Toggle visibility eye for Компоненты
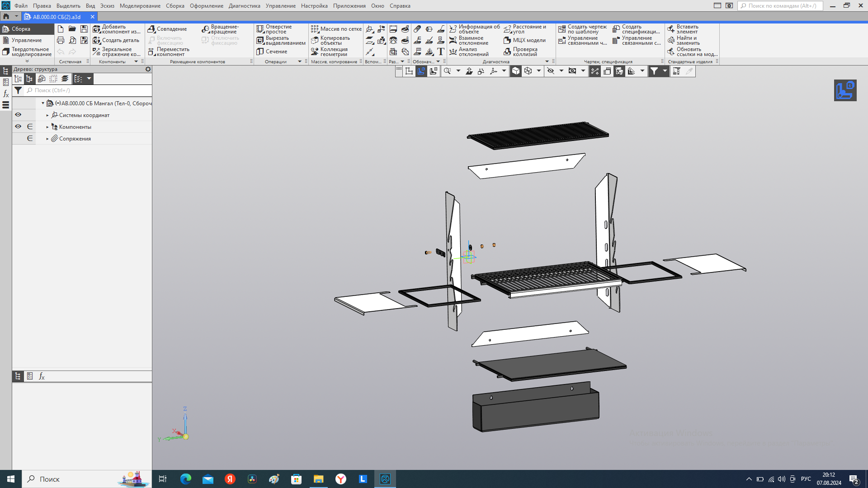 [18, 127]
